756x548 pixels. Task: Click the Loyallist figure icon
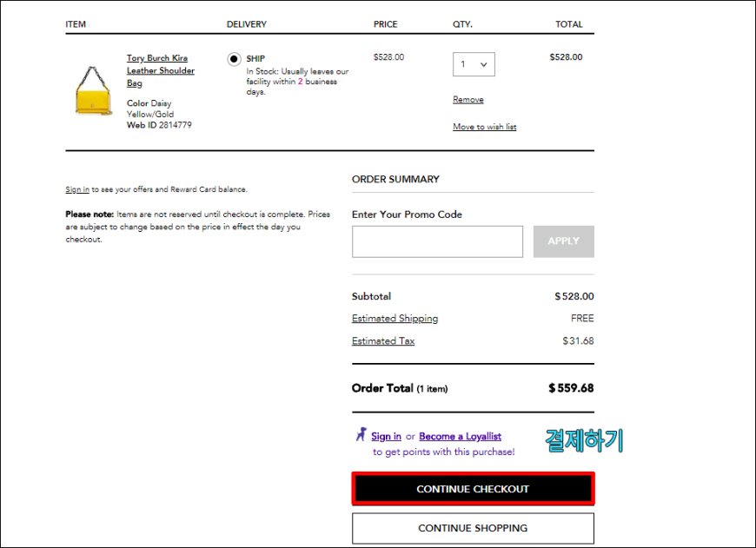pyautogui.click(x=361, y=434)
